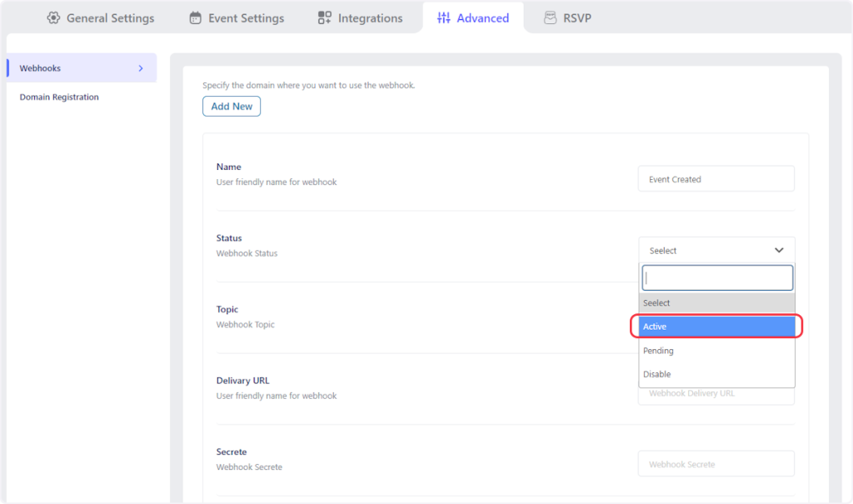Click the Name field showing Event Created
This screenshot has width=853, height=504.
(716, 179)
